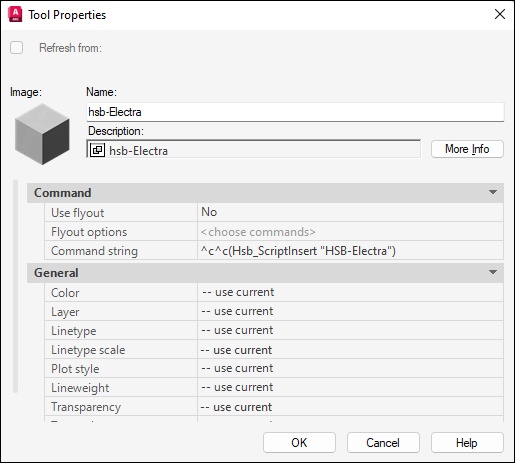Click the Command section header
Screen dimensions: 515x463
click(x=265, y=193)
